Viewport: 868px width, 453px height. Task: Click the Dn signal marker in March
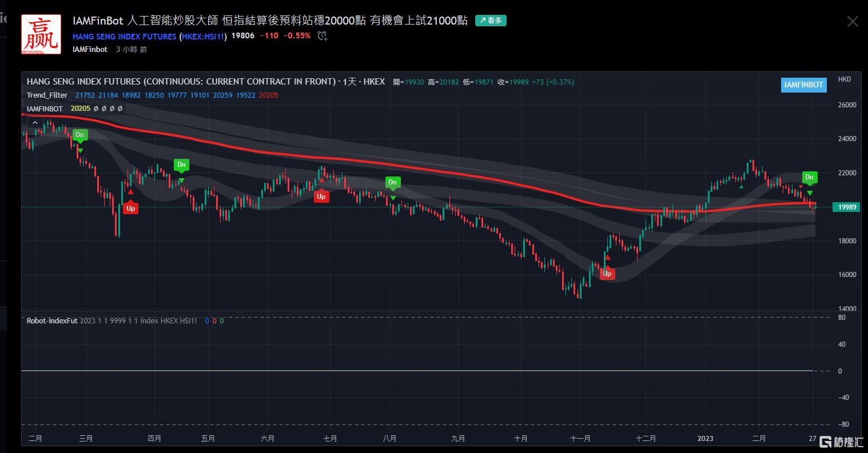(x=80, y=135)
